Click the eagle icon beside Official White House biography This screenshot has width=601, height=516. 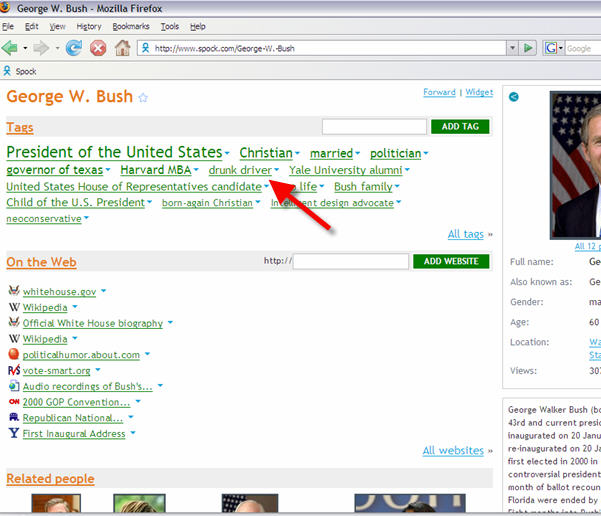pyautogui.click(x=14, y=322)
